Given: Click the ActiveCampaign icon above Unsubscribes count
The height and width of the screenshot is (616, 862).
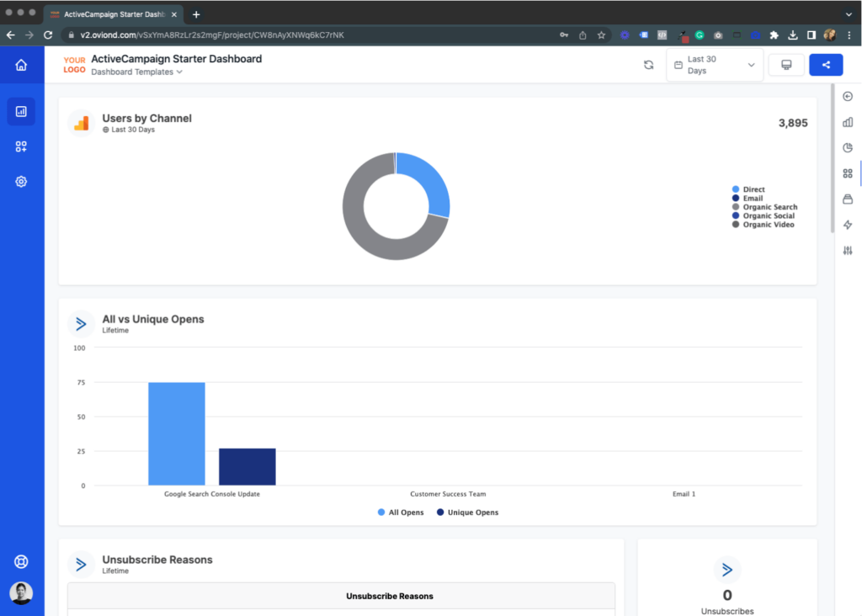Looking at the screenshot, I should (726, 570).
